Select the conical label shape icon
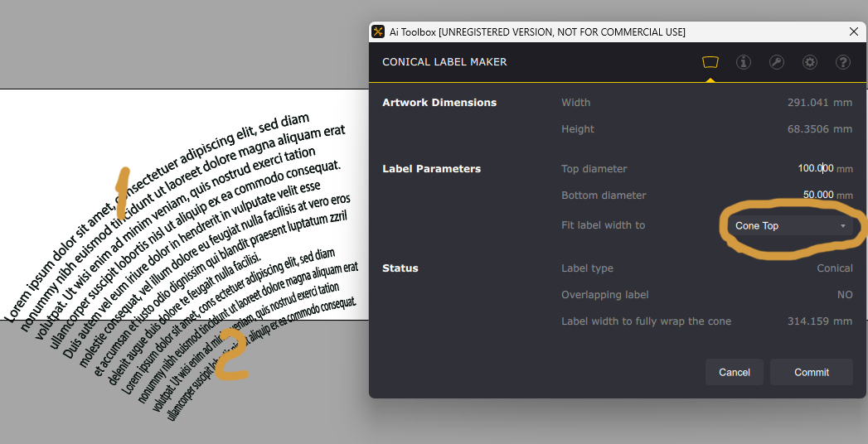 click(x=710, y=62)
